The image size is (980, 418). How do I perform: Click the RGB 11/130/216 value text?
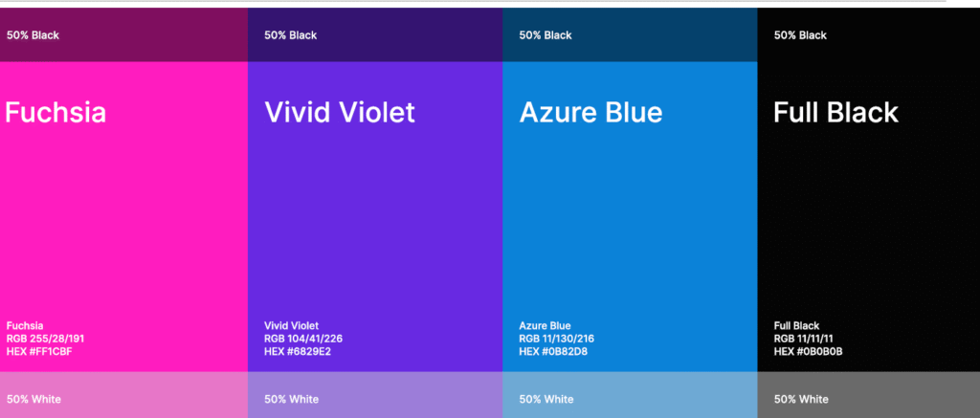pyautogui.click(x=556, y=339)
